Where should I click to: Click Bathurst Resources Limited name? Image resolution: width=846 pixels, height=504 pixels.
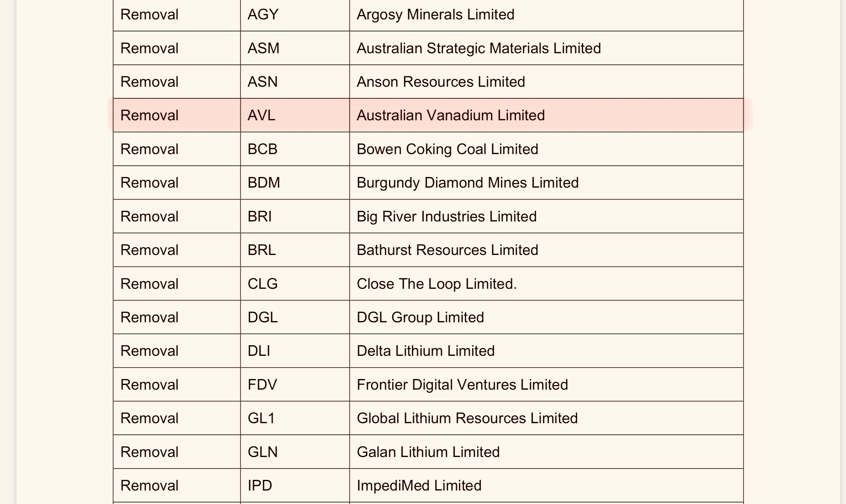pyautogui.click(x=447, y=250)
